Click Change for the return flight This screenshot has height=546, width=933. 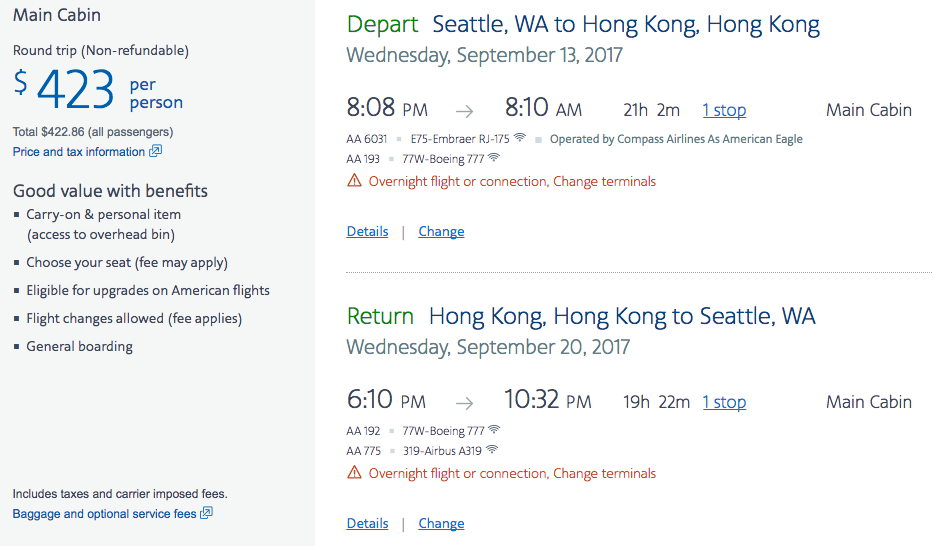(x=441, y=523)
